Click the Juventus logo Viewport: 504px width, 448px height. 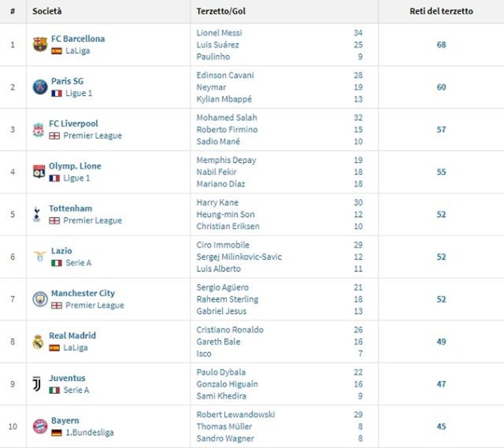(37, 384)
